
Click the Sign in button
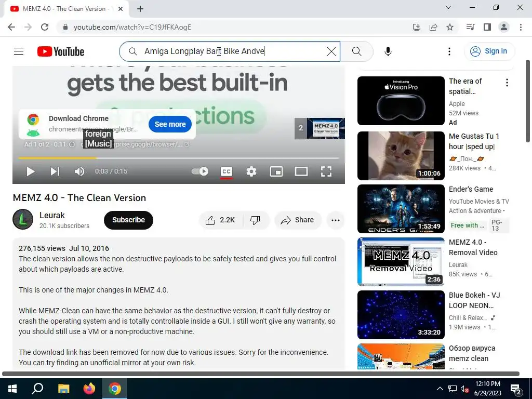click(489, 51)
